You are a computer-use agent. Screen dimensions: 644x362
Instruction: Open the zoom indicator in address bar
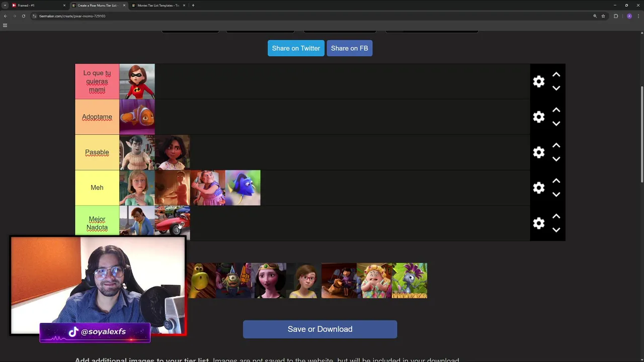595,16
